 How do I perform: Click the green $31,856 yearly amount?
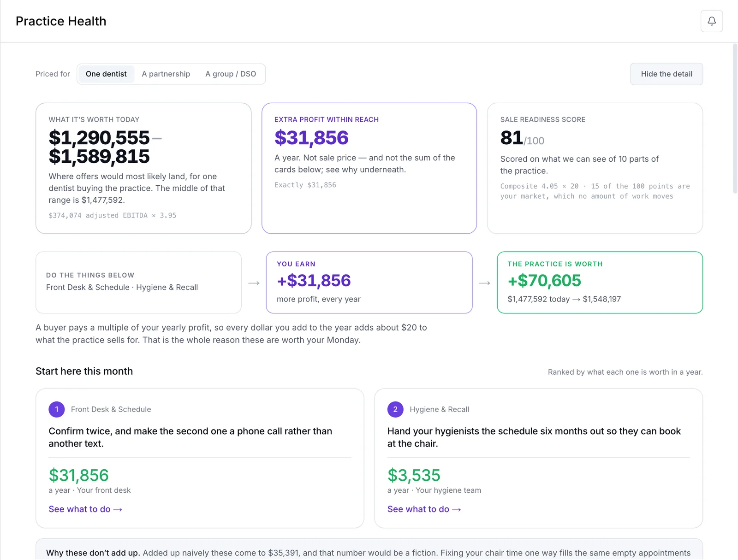point(79,475)
